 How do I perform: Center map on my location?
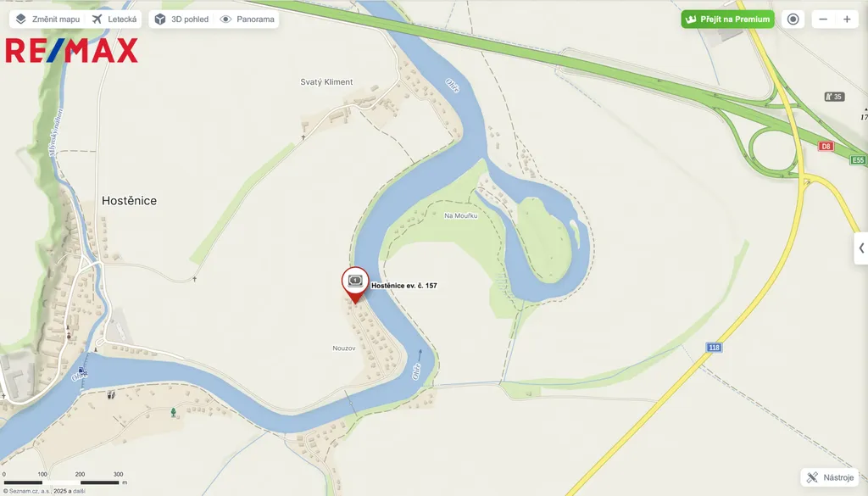coord(793,20)
